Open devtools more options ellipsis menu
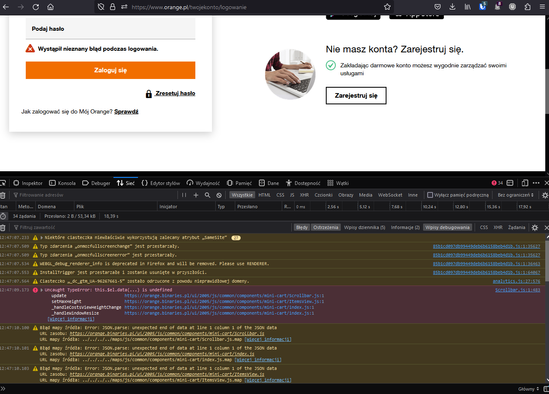This screenshot has height=394, width=549. pyautogui.click(x=536, y=183)
